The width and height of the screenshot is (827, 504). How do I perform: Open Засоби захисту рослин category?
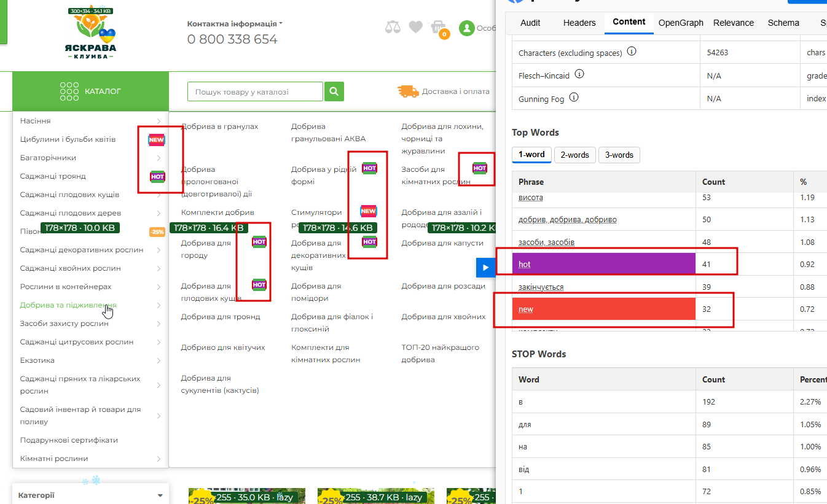[65, 324]
